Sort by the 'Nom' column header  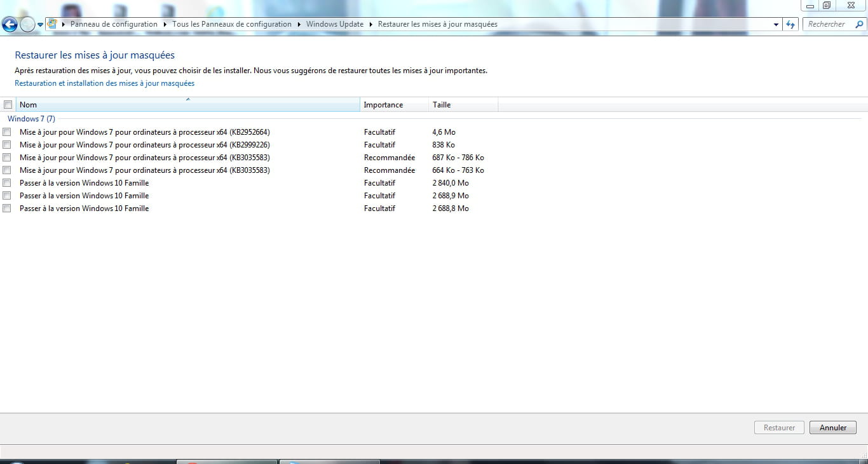[188, 105]
